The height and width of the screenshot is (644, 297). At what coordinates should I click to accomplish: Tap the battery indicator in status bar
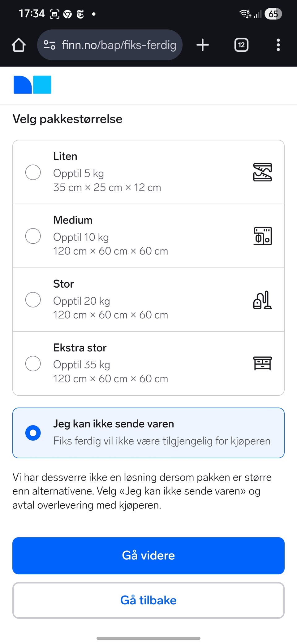pyautogui.click(x=273, y=14)
